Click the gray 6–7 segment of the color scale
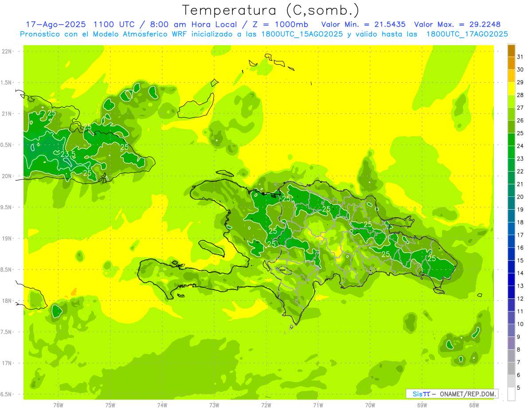The image size is (532, 411). click(511, 368)
